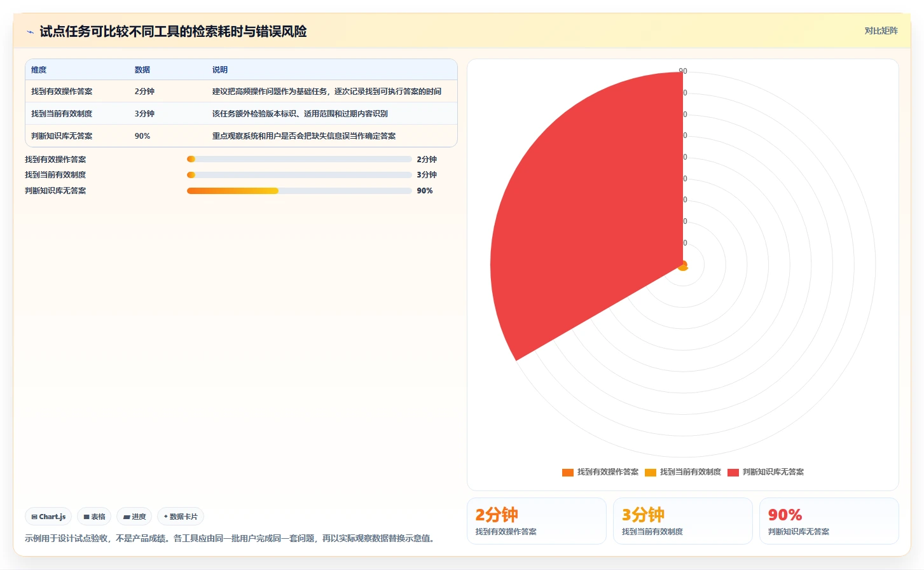This screenshot has width=924, height=570.
Task: Toggle 找到当前有效制度 legend swatch in chart
Action: (651, 472)
